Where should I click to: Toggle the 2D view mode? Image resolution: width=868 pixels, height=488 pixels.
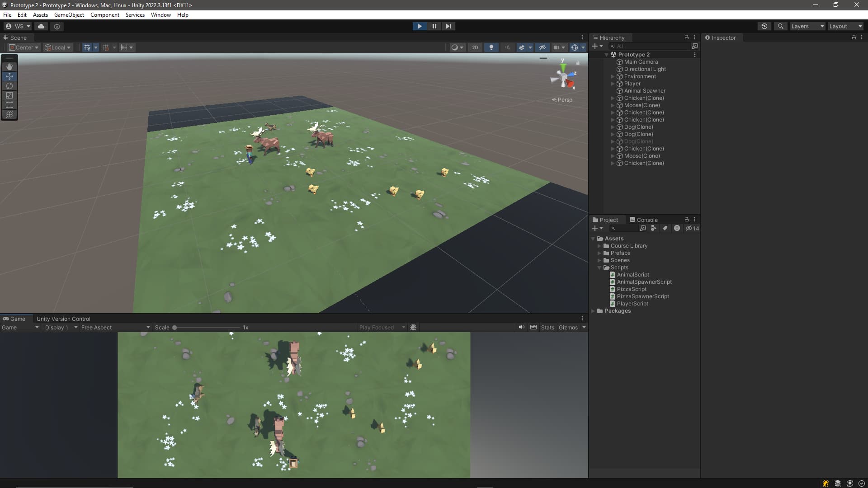click(475, 47)
